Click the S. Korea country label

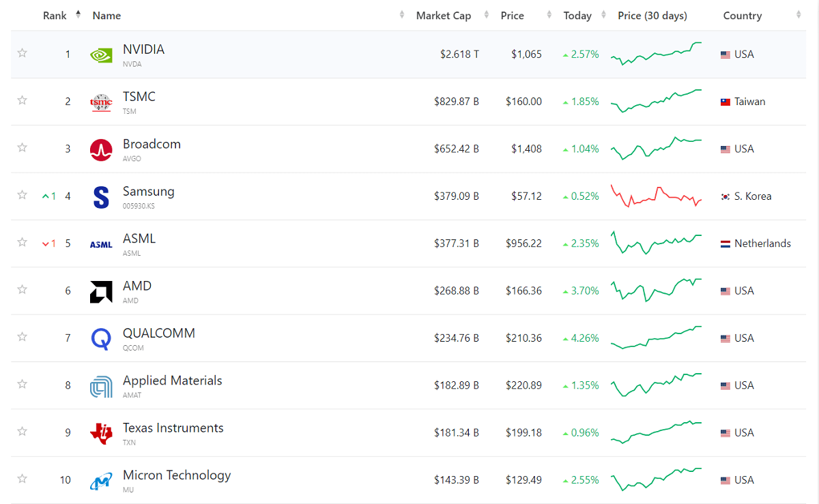753,196
